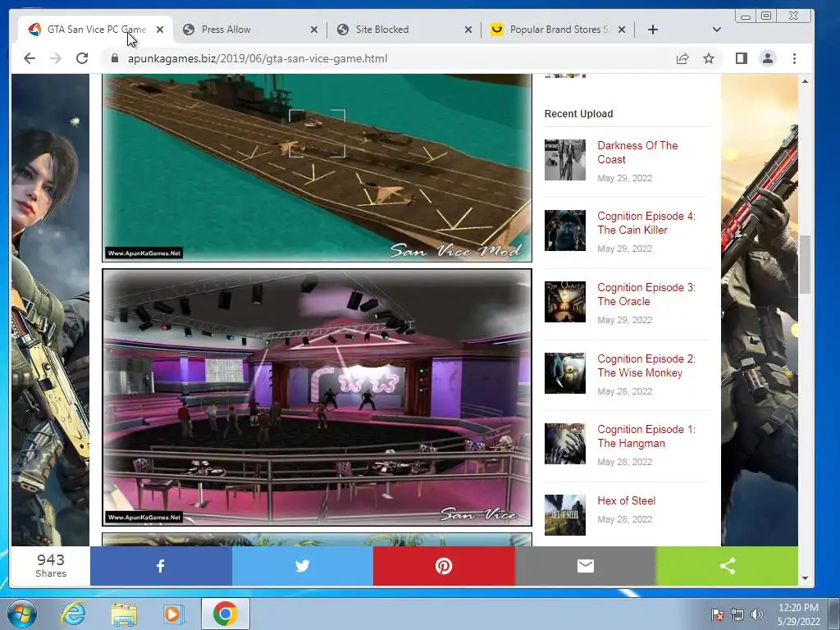Bookmark this page with the star
This screenshot has height=630, width=840.
coord(709,58)
